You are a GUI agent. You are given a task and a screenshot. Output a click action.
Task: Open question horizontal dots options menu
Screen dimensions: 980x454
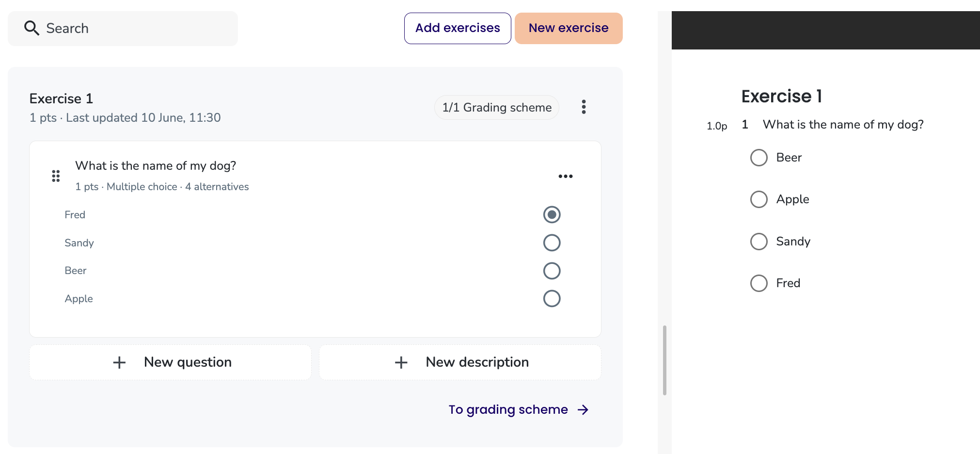click(566, 176)
